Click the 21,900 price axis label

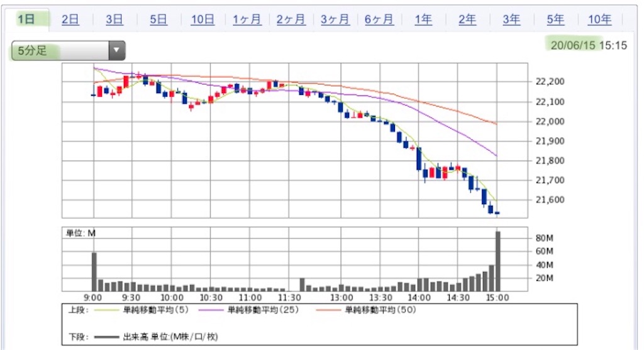tap(550, 141)
